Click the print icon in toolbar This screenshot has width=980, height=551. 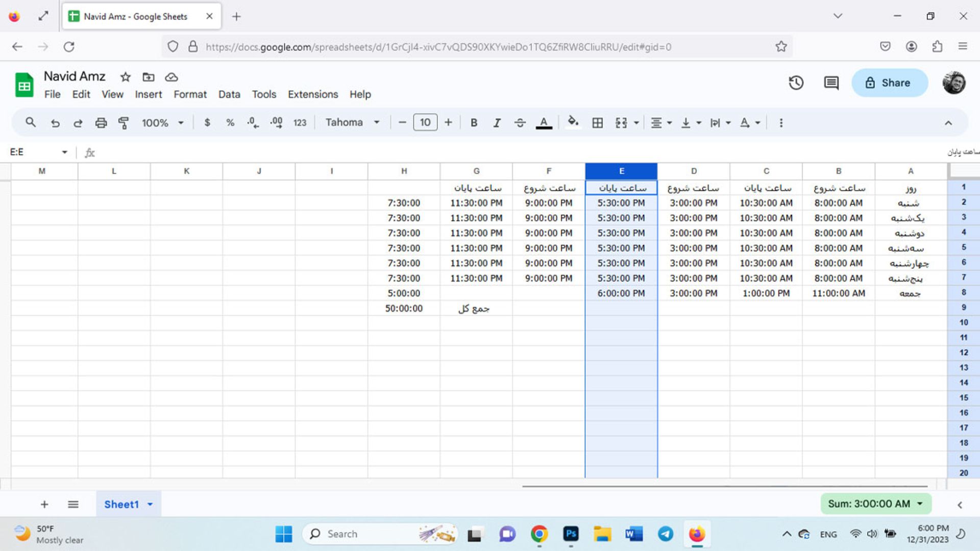pyautogui.click(x=100, y=122)
